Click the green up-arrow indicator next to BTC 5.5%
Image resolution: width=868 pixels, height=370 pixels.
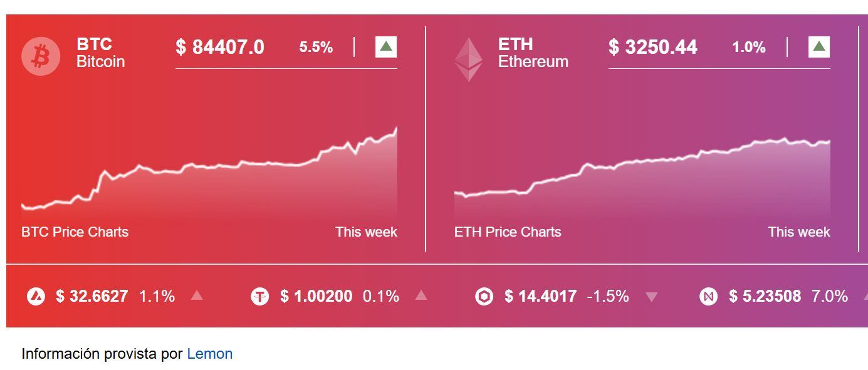386,46
